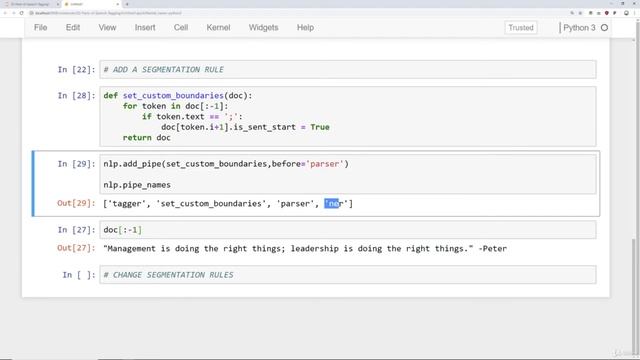Open the File menu
Screen dimensions: 640x360
[40, 27]
